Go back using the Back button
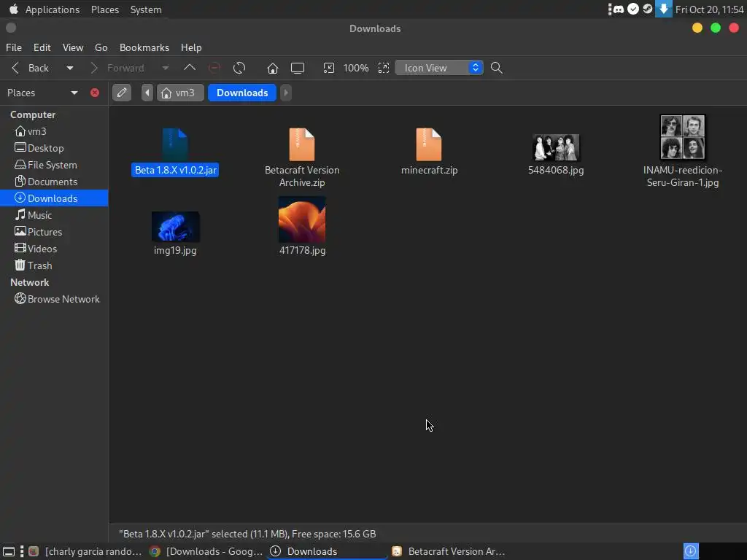This screenshot has width=747, height=560. tap(30, 68)
